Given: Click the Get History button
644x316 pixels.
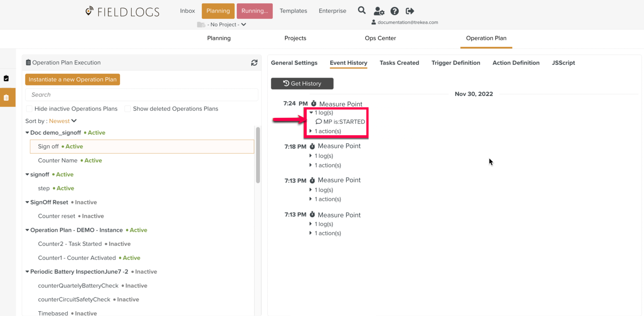Looking at the screenshot, I should click(302, 84).
